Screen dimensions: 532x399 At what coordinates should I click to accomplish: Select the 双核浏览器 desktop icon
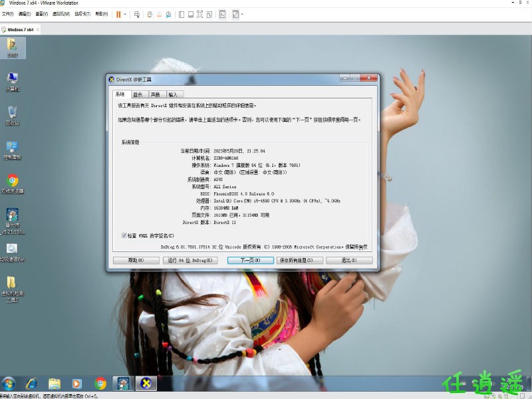tap(13, 184)
